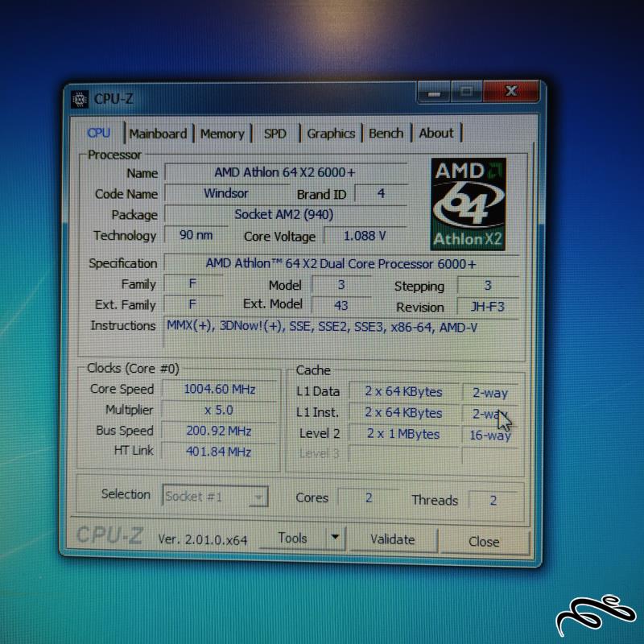Switch to the SPD tab
Screen dimensions: 644x644
pyautogui.click(x=275, y=134)
